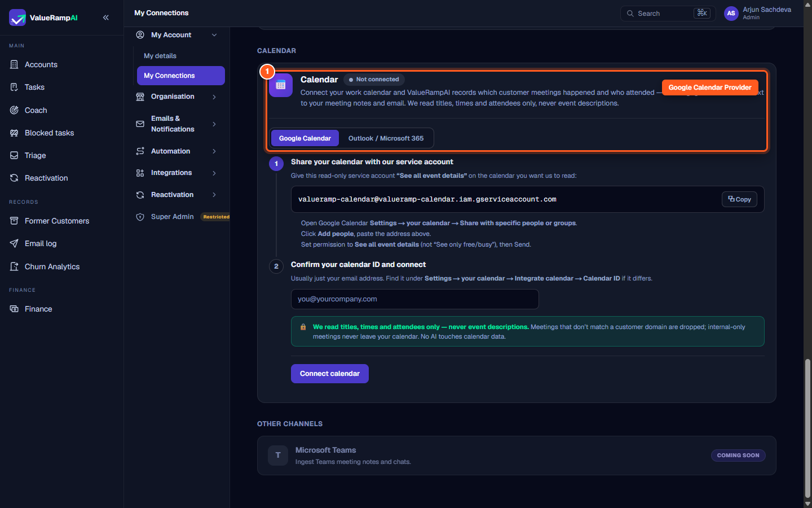Click the Reactivation icon in the main sidebar
The width and height of the screenshot is (812, 508).
pyautogui.click(x=14, y=178)
